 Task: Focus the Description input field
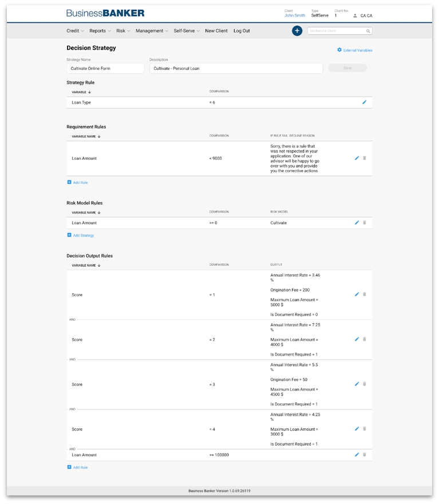(236, 69)
